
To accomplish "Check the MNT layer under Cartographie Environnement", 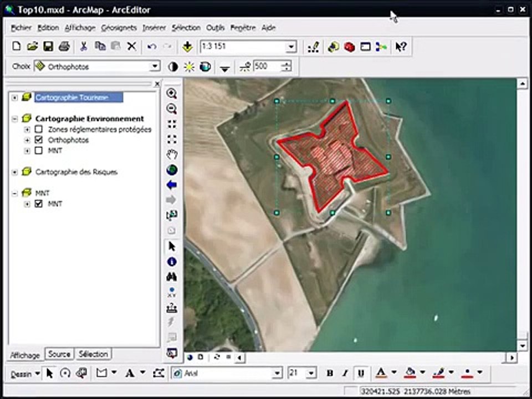I will [x=39, y=150].
